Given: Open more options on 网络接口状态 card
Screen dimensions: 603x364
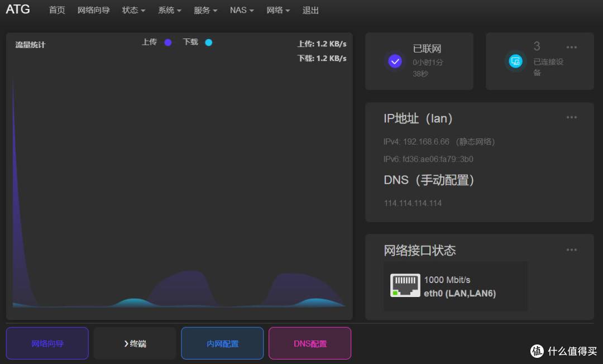Looking at the screenshot, I should 572,250.
